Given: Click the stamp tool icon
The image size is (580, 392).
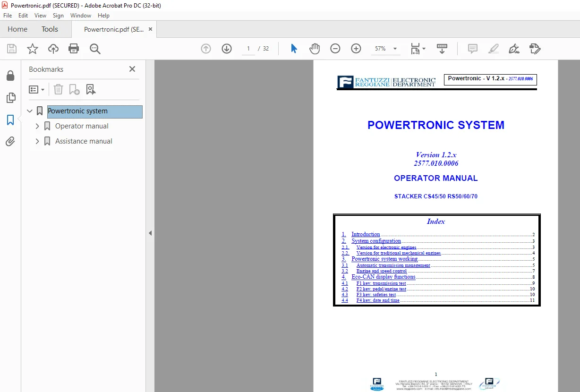Looking at the screenshot, I should tap(535, 49).
